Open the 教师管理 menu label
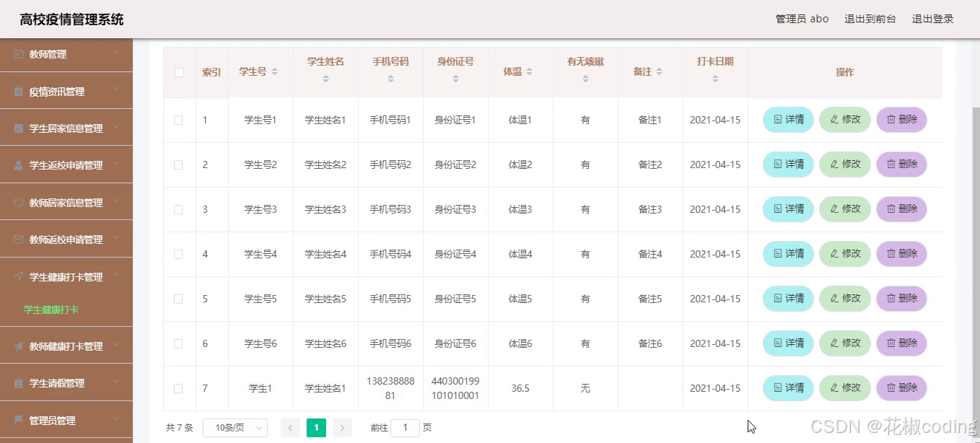The height and width of the screenshot is (443, 980). click(x=48, y=54)
